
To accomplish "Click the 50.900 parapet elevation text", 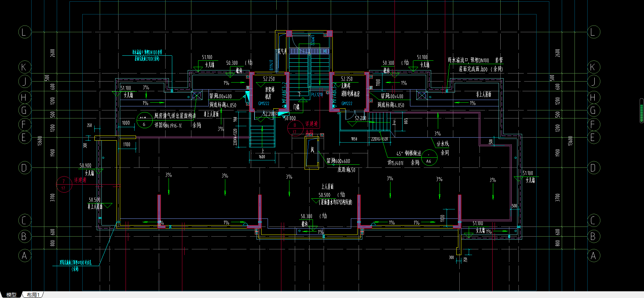I will point(85,165).
